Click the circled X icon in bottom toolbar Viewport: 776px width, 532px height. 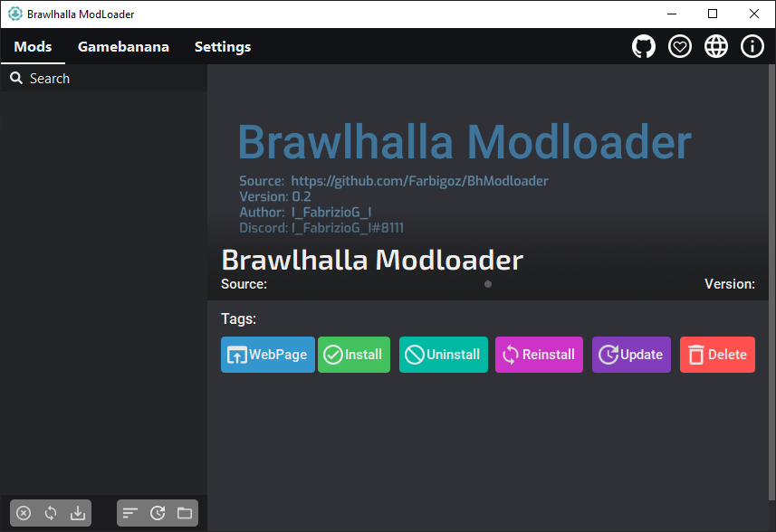24,513
